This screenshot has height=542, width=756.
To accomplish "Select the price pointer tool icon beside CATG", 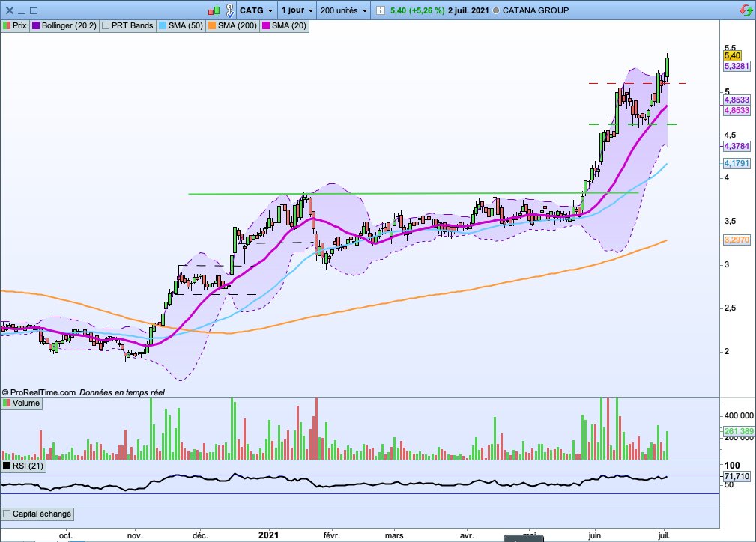I will pos(229,10).
